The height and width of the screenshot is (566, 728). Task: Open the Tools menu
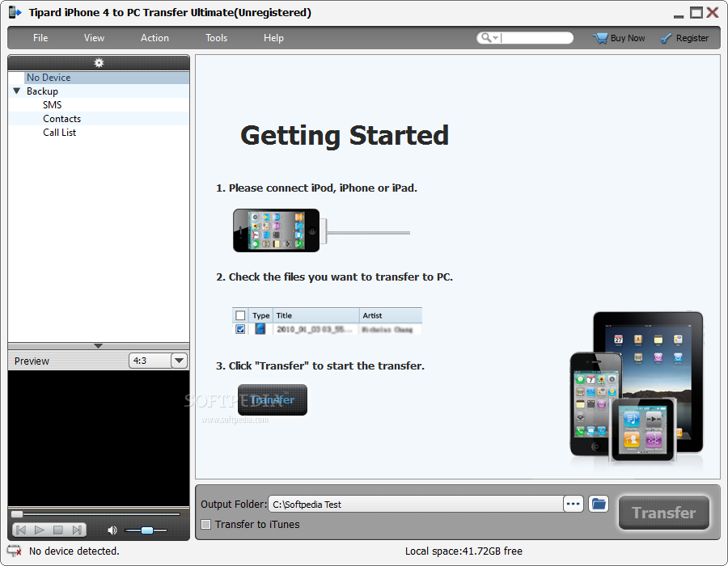point(216,38)
